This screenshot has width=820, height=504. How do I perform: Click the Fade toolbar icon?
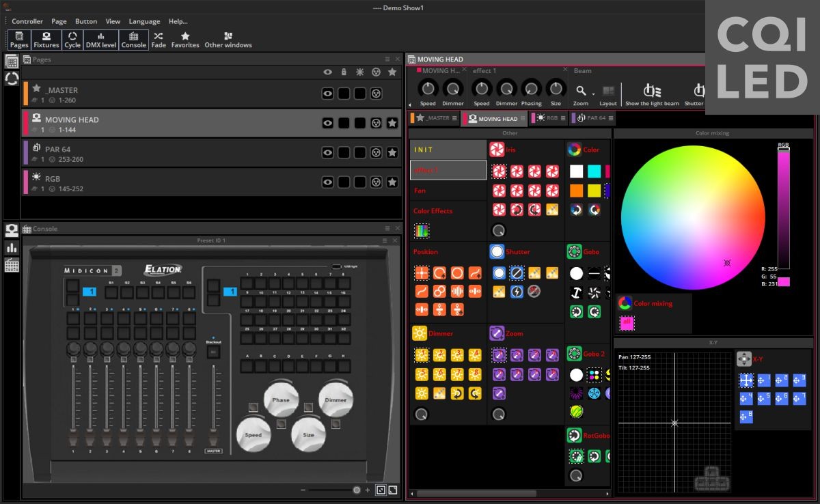tap(159, 40)
